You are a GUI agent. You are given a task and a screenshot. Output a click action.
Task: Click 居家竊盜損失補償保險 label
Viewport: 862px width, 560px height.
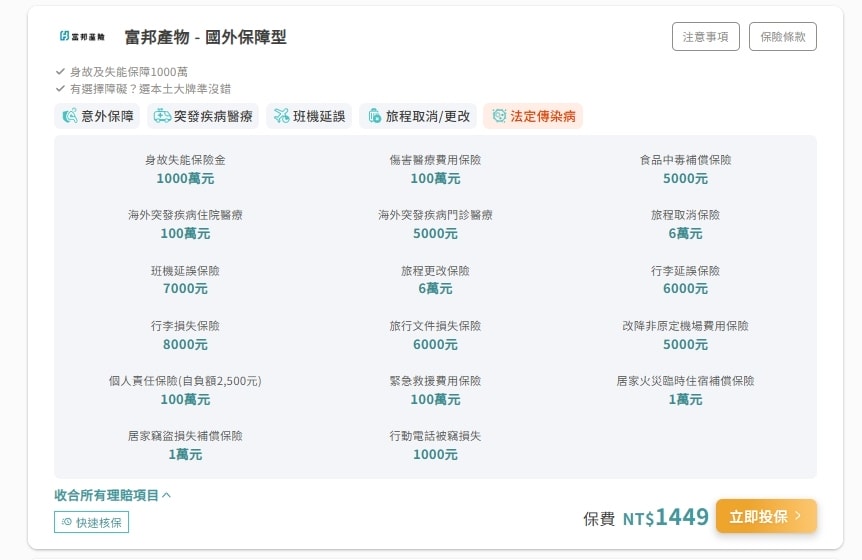185,436
